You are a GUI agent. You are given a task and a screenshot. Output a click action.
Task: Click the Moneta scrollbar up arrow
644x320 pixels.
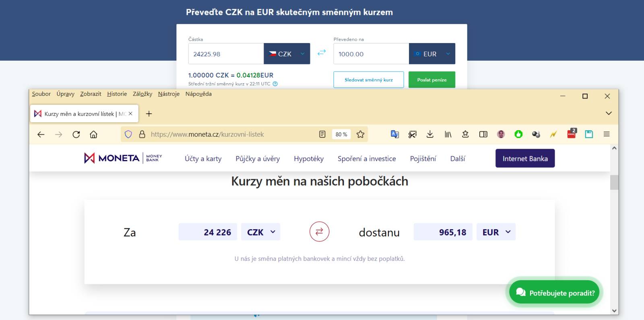(614, 148)
